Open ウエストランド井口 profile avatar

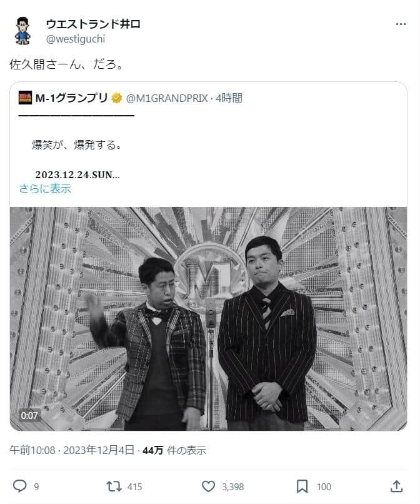pos(22,31)
